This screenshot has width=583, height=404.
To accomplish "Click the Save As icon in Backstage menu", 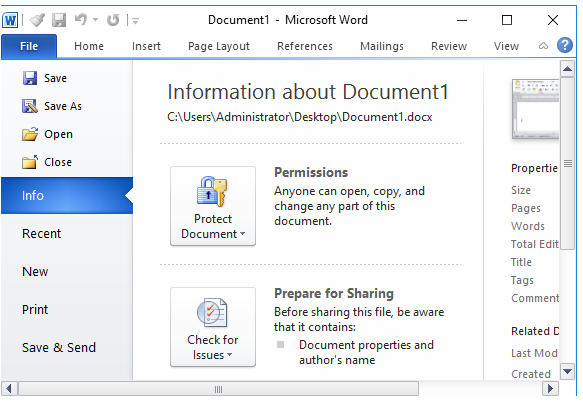I will 30,106.
